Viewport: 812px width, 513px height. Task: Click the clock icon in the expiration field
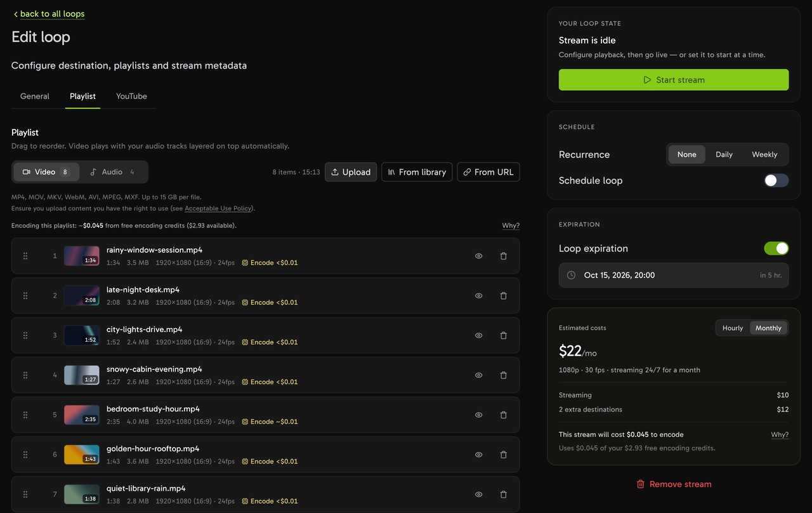pyautogui.click(x=571, y=276)
